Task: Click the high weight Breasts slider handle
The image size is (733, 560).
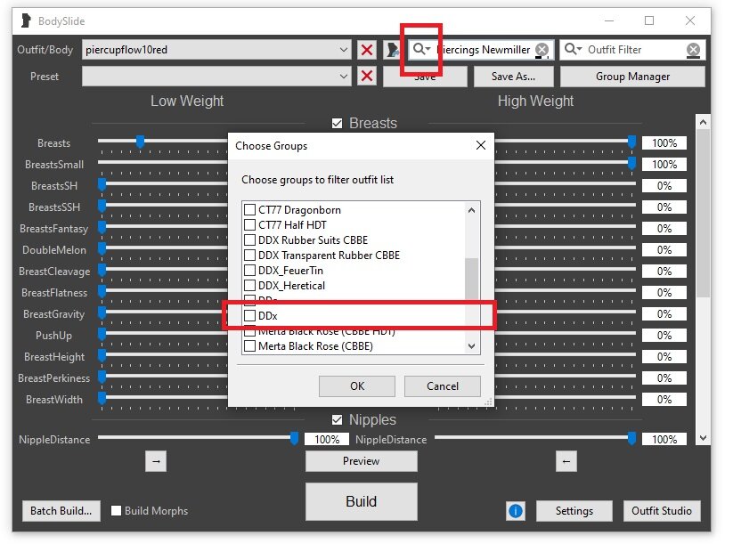Action: pos(631,142)
